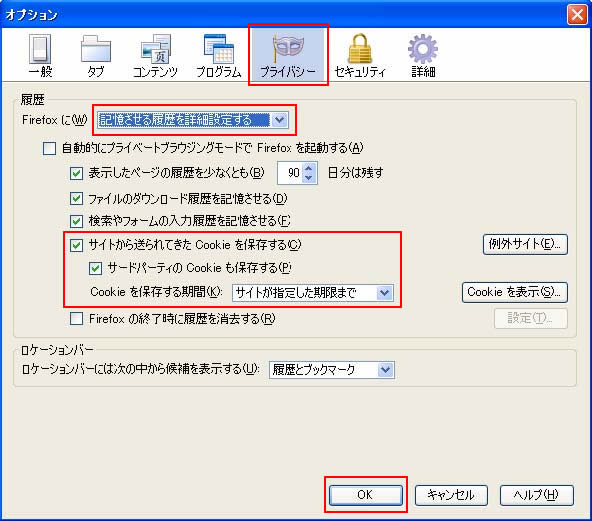Image resolution: width=592 pixels, height=521 pixels.
Task: Expand the 履歴とブックマーク location bar dropdown
Action: pyautogui.click(x=385, y=370)
